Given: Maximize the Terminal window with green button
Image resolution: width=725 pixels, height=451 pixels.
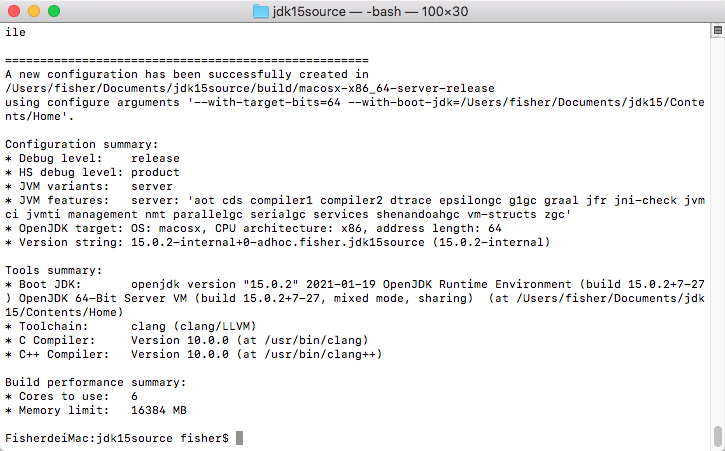Looking at the screenshot, I should tap(54, 11).
